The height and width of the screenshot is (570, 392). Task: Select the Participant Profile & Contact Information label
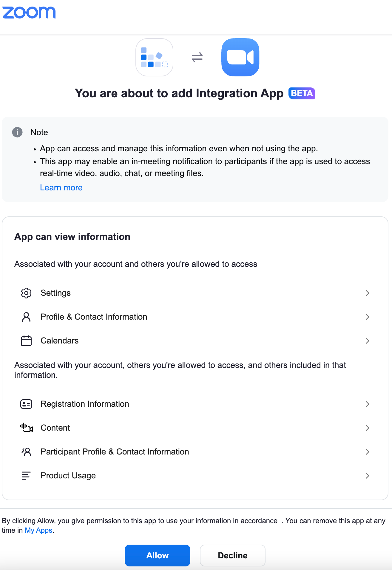[x=115, y=452]
